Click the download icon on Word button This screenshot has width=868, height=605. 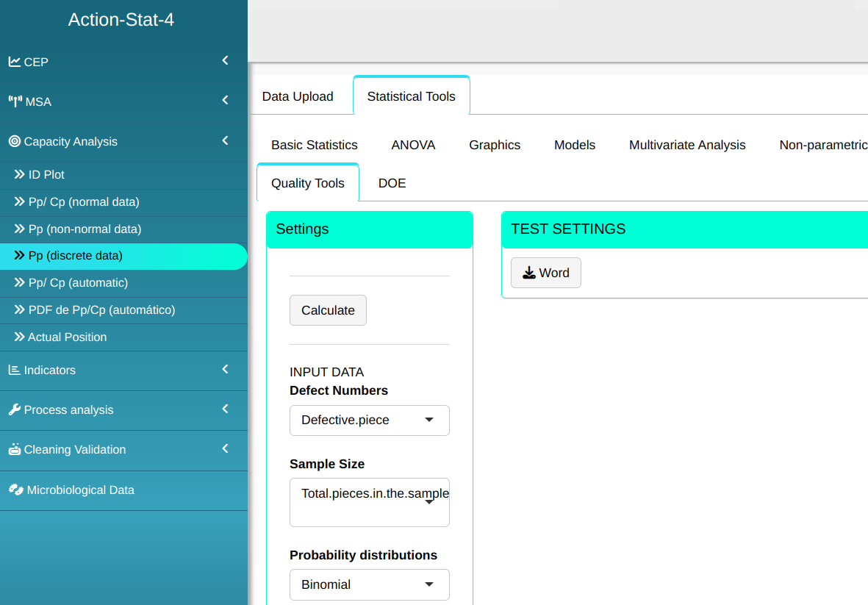click(528, 273)
